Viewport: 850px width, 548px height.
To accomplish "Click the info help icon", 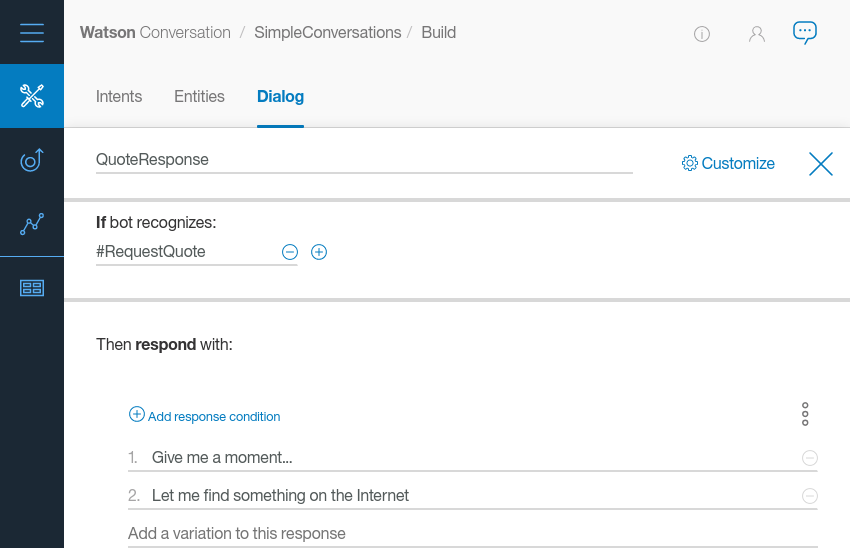I will click(x=702, y=34).
